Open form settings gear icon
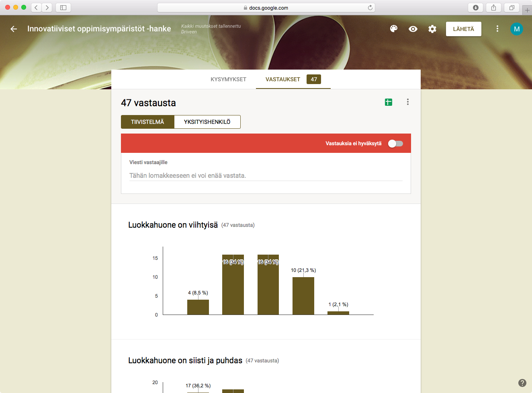The image size is (532, 393). click(x=432, y=29)
